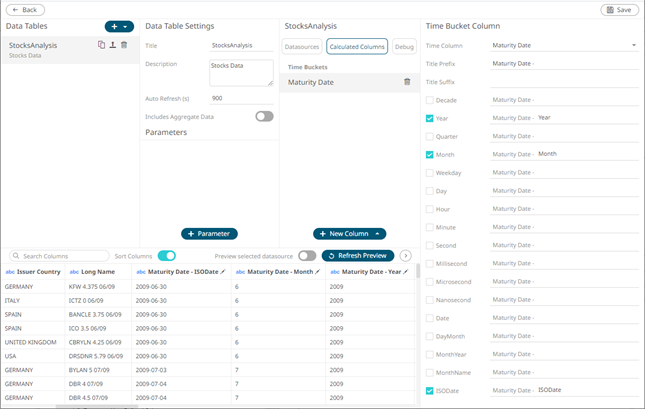Open the Time Column dropdown
This screenshot has height=409, width=645.
(x=564, y=45)
